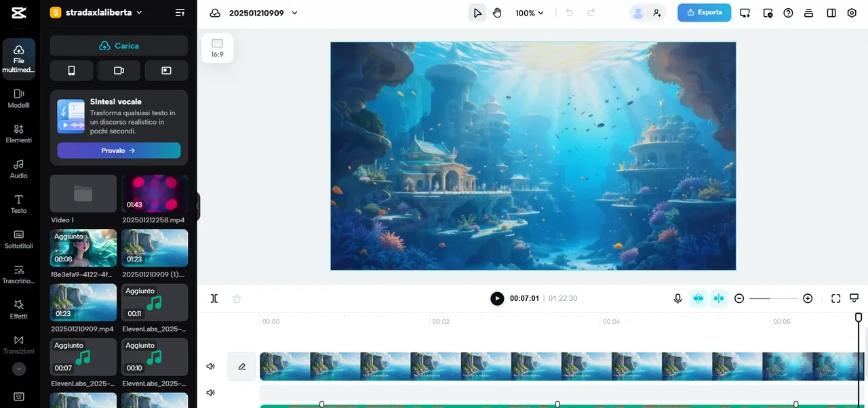Toggle the timeline auto-snap magnet icon

click(698, 298)
